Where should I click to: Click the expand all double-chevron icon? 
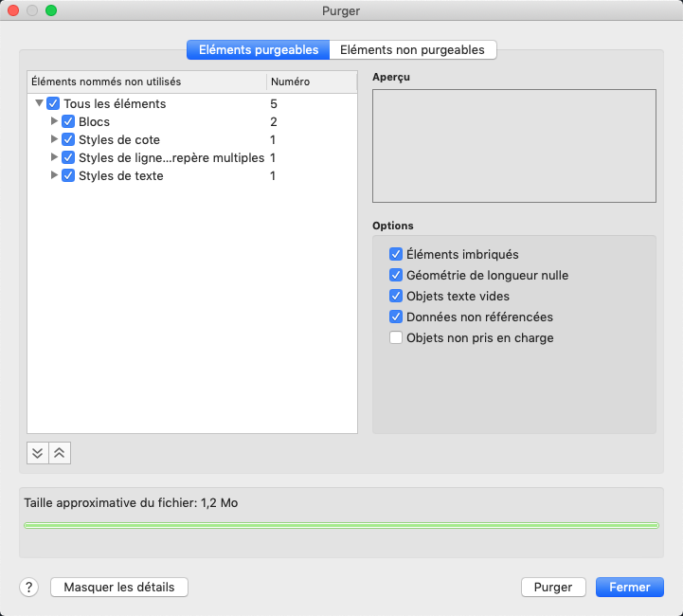[x=38, y=453]
